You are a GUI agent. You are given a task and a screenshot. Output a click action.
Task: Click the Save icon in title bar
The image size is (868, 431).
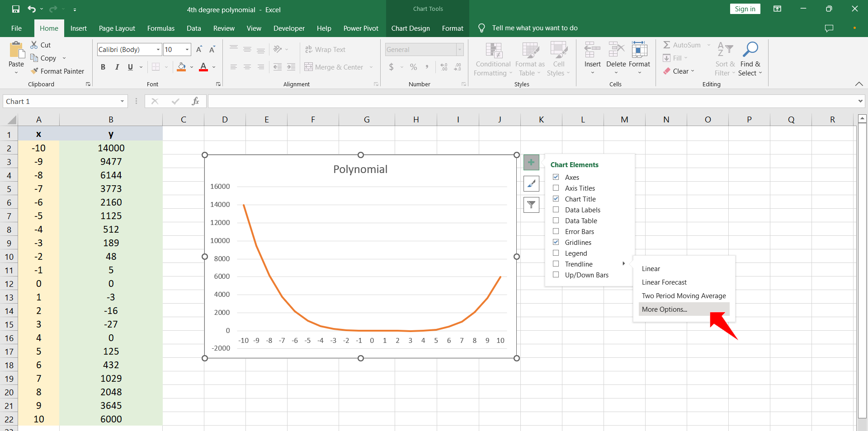click(x=16, y=9)
